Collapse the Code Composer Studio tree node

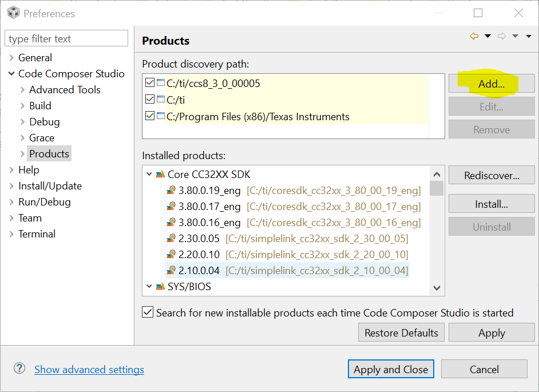(x=11, y=74)
